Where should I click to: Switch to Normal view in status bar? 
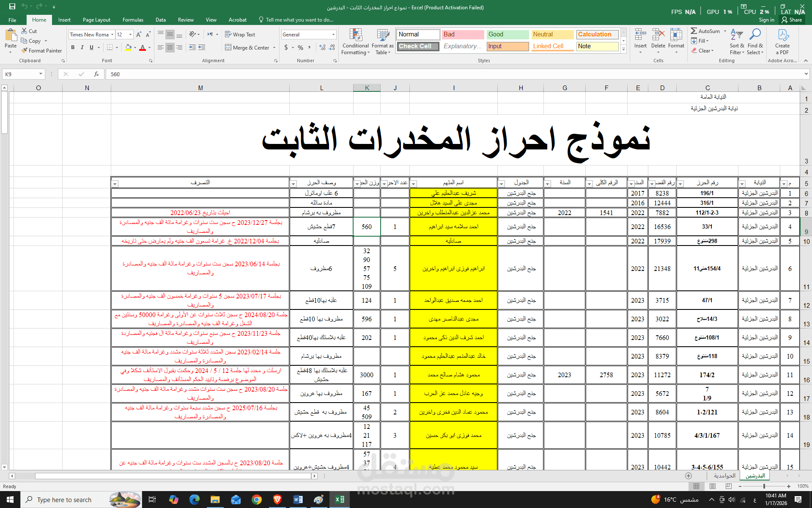(x=696, y=486)
